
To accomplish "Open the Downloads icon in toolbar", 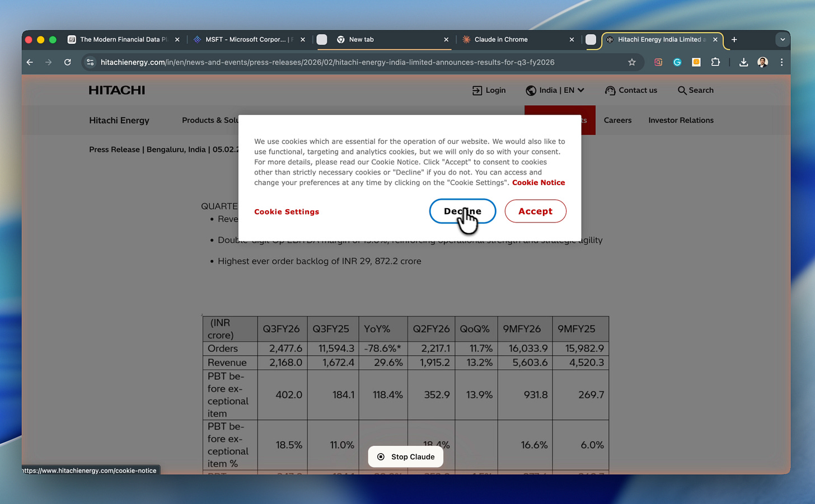I will [x=743, y=62].
